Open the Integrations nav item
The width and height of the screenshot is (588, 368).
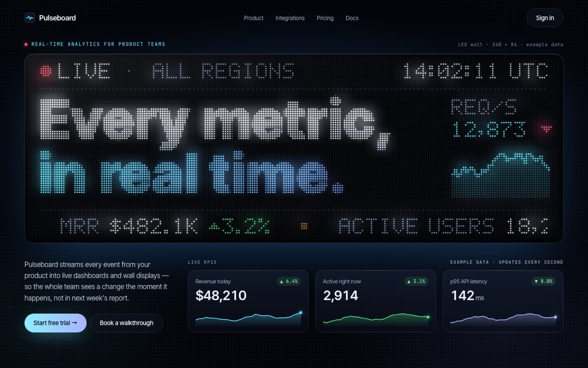(290, 18)
